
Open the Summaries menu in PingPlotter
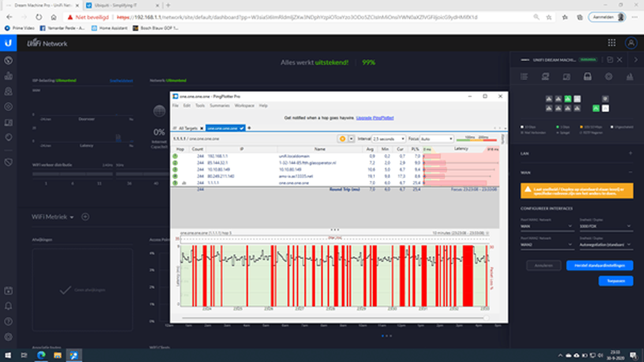pos(219,105)
